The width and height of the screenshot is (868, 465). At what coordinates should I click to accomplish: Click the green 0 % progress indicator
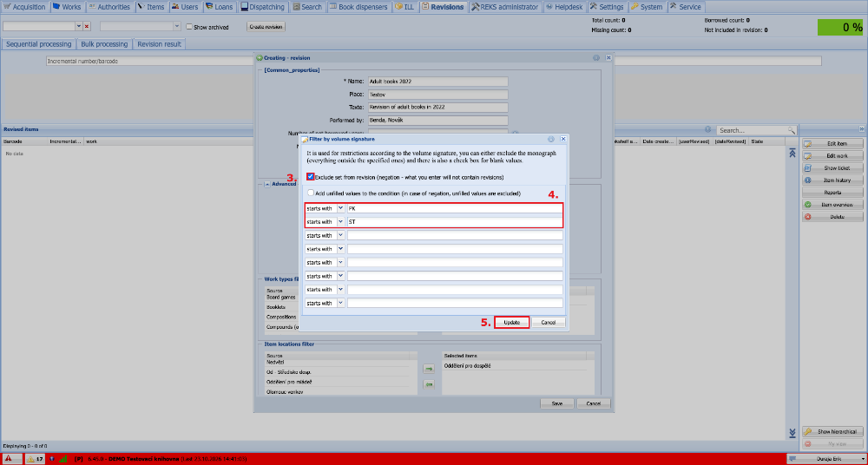coord(840,27)
